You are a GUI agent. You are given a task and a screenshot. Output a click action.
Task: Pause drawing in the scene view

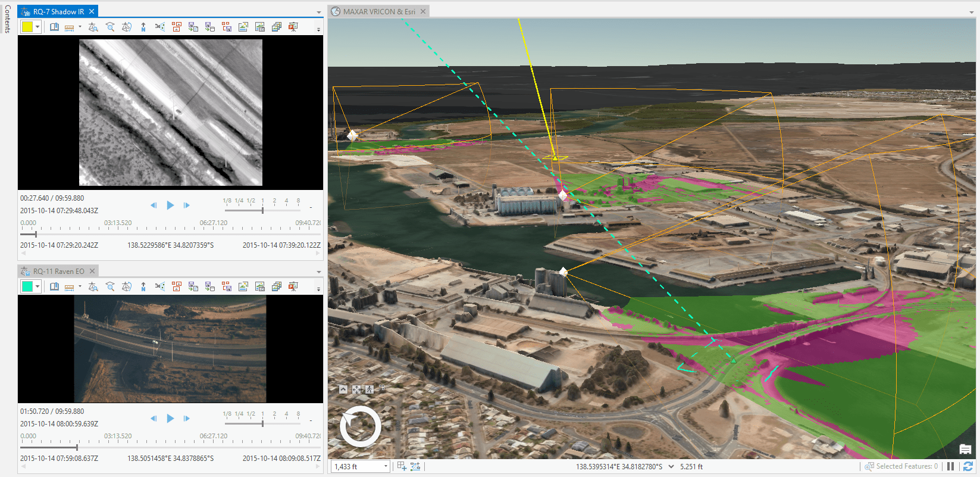click(950, 466)
